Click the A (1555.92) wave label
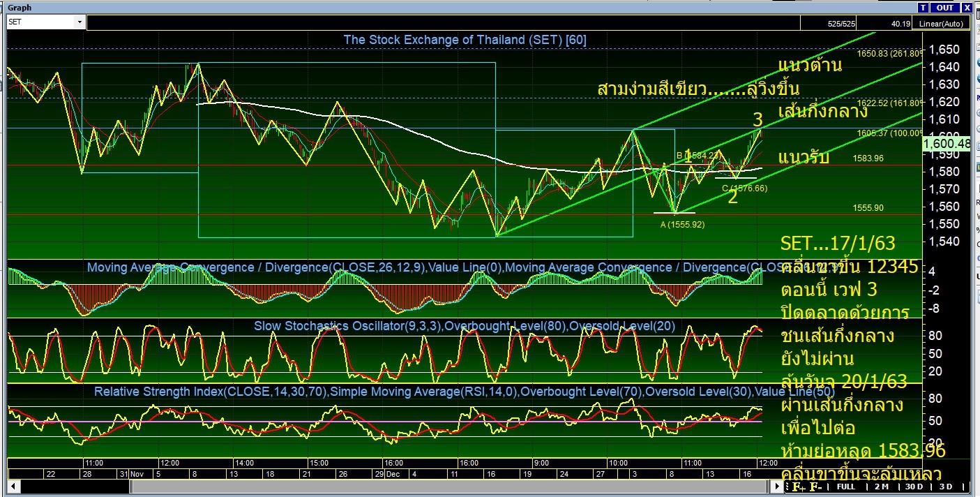Image resolution: width=980 pixels, height=497 pixels. click(x=683, y=225)
